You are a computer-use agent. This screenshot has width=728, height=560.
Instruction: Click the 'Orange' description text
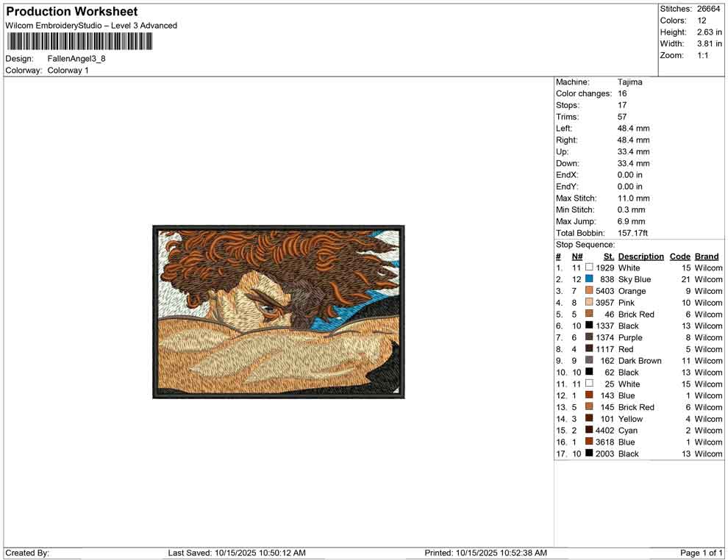pos(632,291)
